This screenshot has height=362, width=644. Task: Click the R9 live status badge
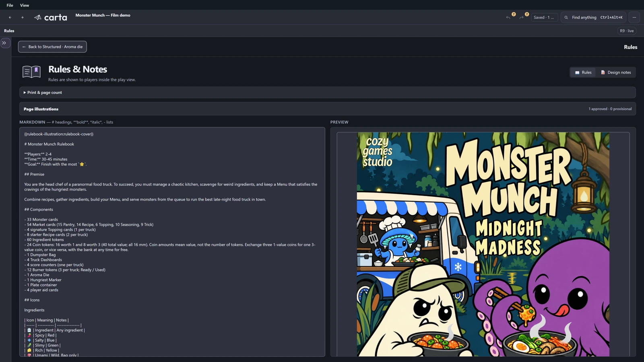point(627,31)
